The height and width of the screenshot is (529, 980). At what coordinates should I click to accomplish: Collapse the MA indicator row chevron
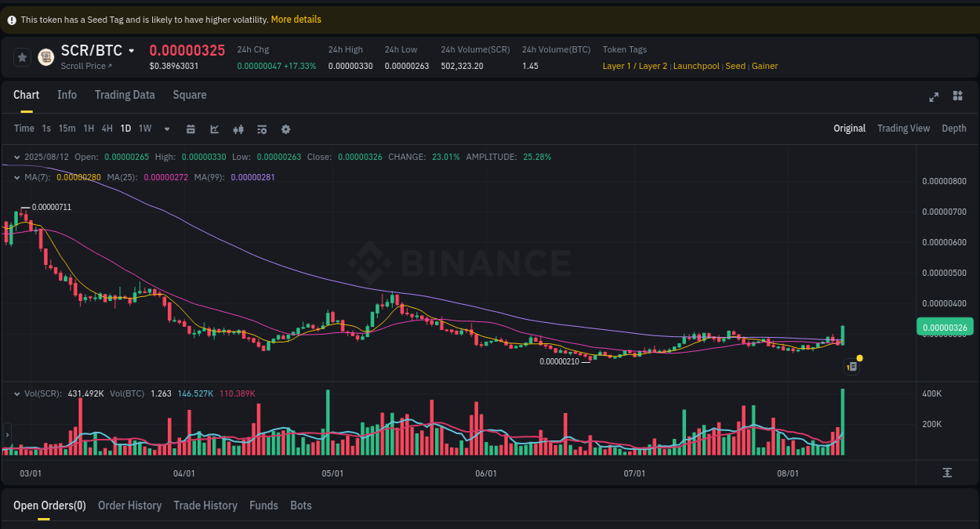click(x=16, y=177)
